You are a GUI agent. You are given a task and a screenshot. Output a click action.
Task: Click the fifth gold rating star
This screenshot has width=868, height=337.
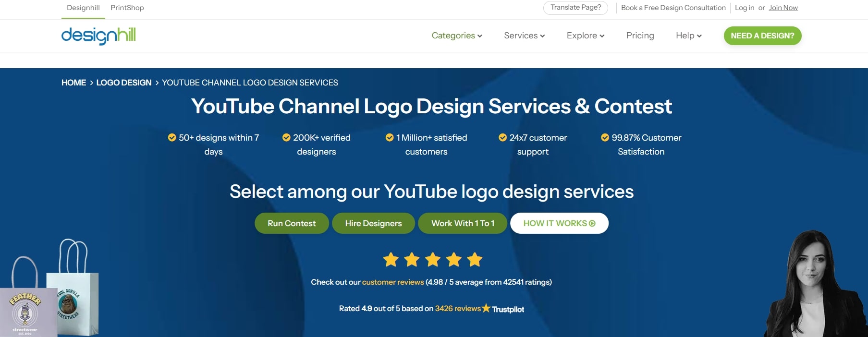[475, 260]
